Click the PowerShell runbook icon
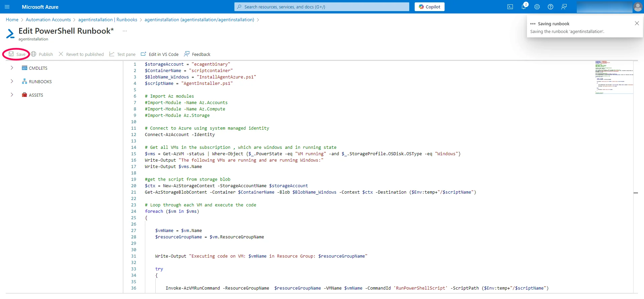644x299 pixels. (x=10, y=34)
